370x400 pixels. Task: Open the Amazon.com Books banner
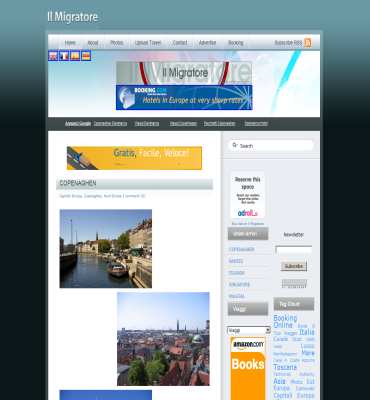[x=248, y=368]
